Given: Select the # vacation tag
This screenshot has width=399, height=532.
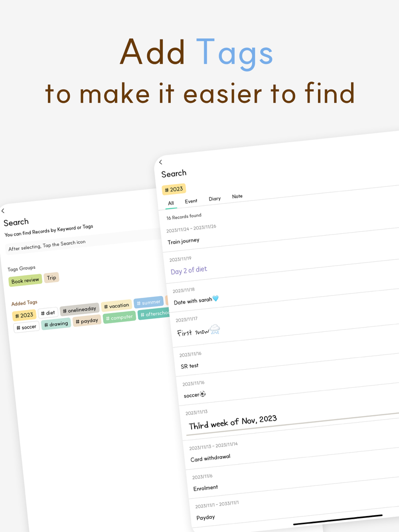Looking at the screenshot, I should point(117,306).
